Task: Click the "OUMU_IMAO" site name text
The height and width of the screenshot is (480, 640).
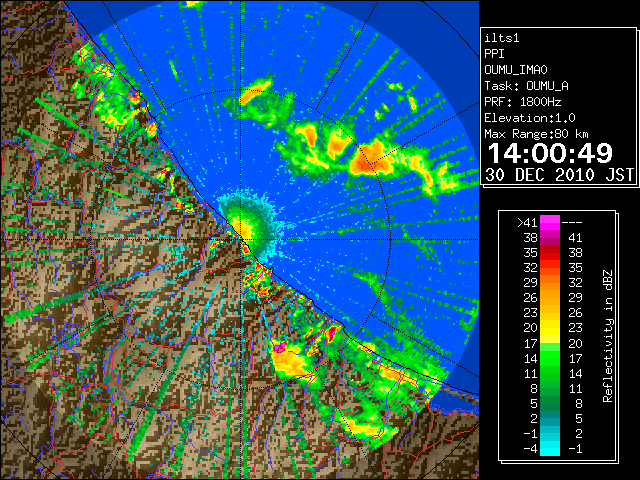Action: [516, 70]
